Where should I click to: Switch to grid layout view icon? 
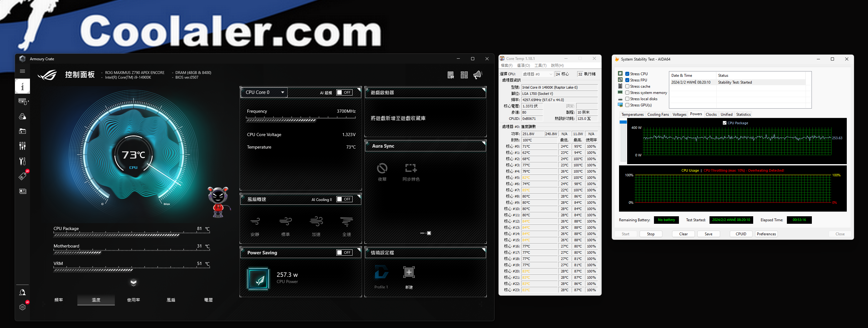(x=464, y=75)
